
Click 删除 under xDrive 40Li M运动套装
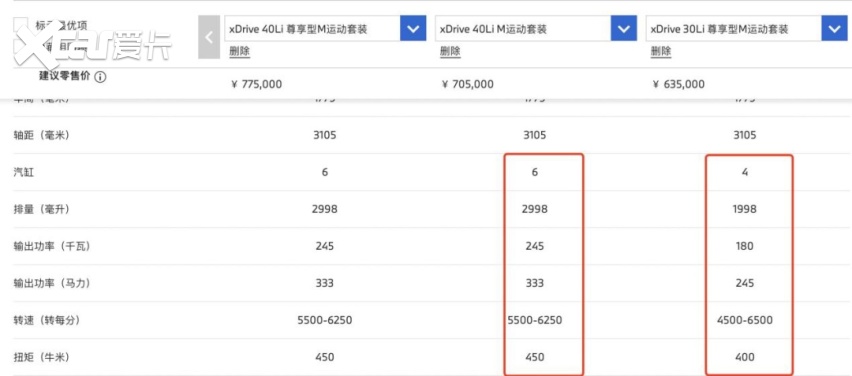tap(450, 52)
